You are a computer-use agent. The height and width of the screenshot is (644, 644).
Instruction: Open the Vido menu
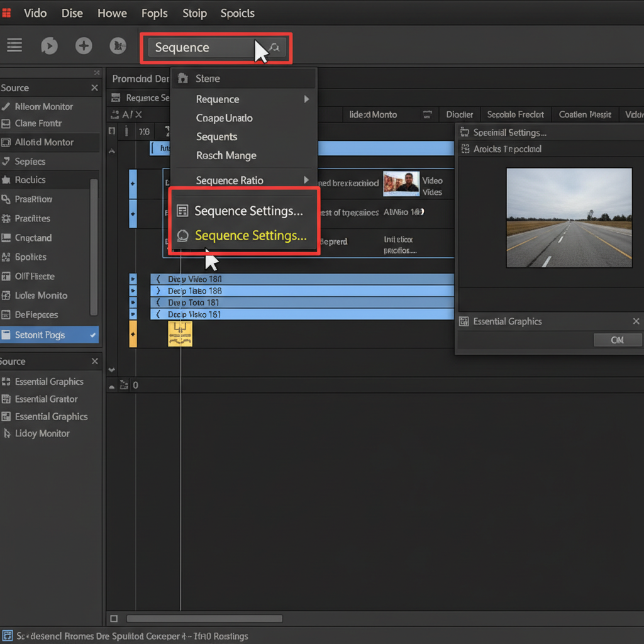coord(35,13)
